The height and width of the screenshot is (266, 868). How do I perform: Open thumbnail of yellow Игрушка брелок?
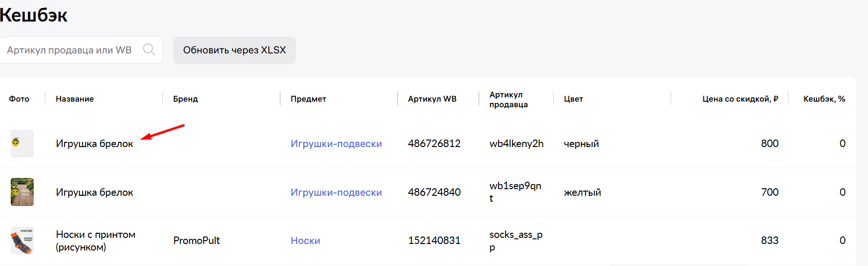coord(22,192)
